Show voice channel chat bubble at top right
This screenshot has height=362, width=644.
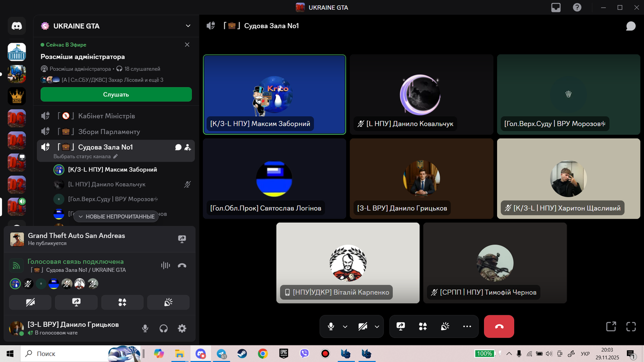(631, 26)
